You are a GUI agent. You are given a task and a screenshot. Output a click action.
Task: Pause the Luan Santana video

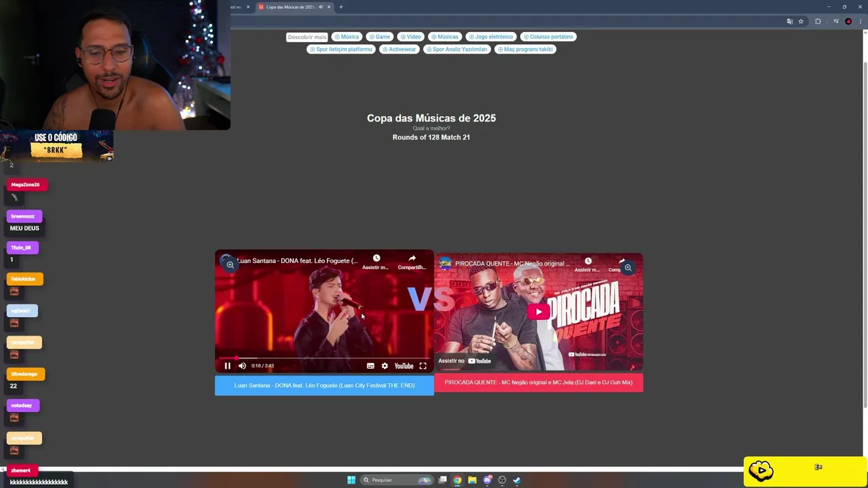pos(228,366)
